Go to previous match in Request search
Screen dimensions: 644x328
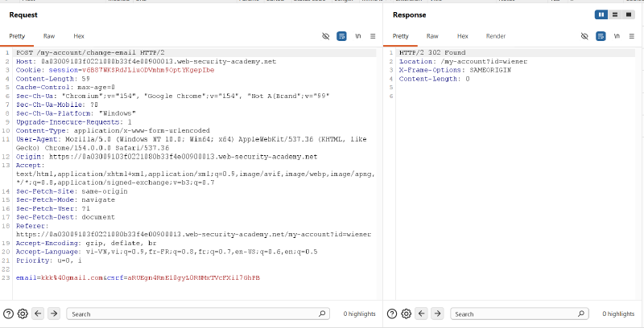tap(38, 314)
